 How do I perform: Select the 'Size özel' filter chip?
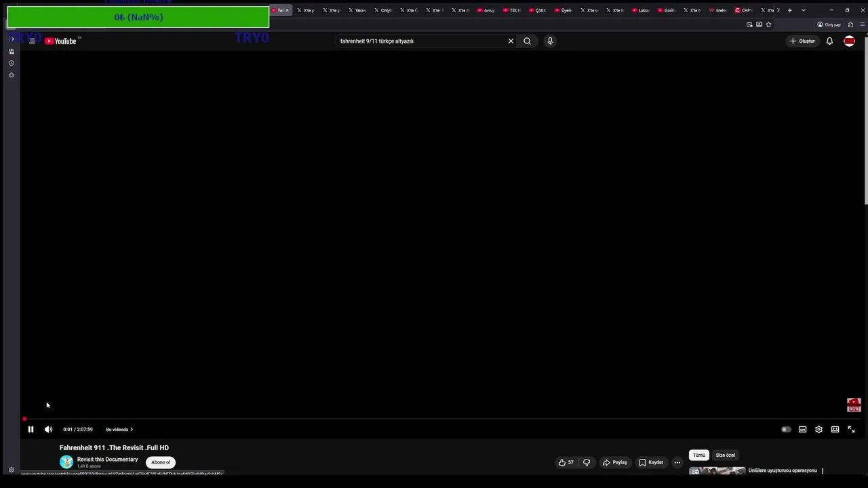click(x=725, y=455)
